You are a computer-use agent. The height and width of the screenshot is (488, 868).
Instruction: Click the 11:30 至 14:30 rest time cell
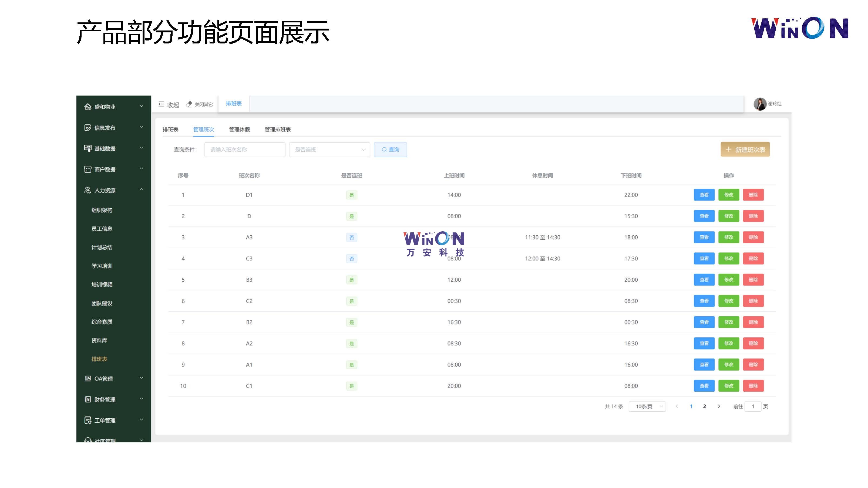(543, 238)
